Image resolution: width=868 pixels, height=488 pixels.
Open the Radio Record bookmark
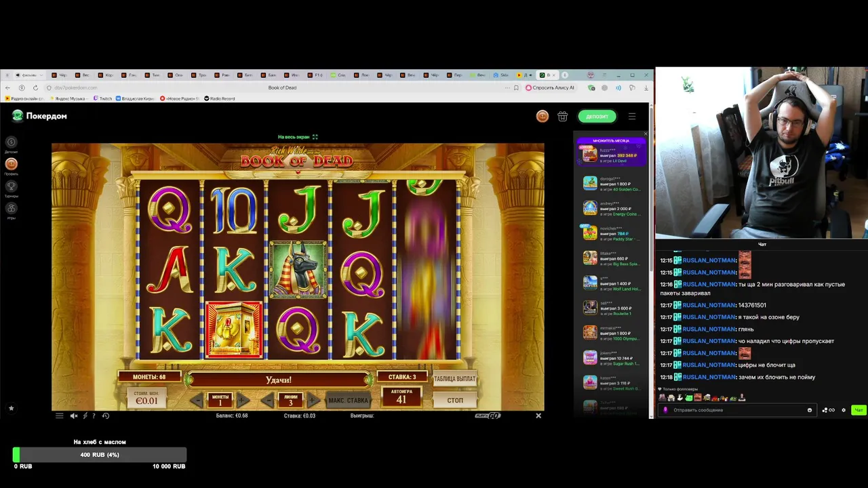[x=219, y=98]
